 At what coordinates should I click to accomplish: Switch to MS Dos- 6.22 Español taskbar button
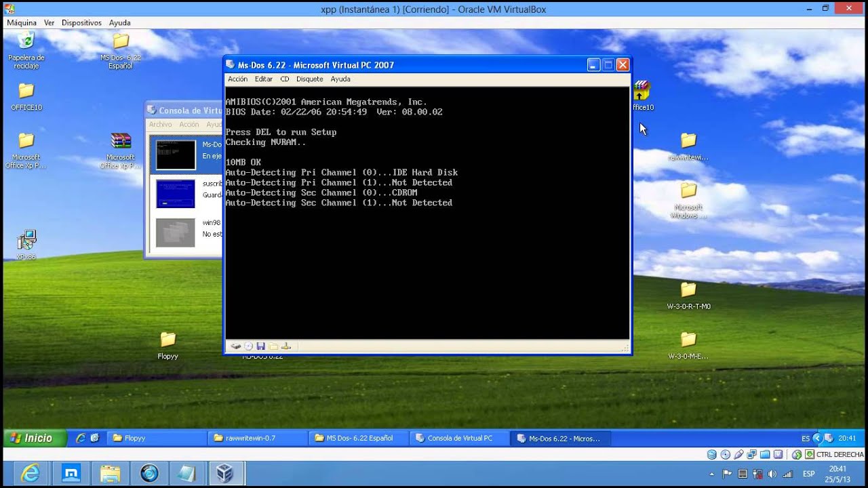(x=359, y=438)
